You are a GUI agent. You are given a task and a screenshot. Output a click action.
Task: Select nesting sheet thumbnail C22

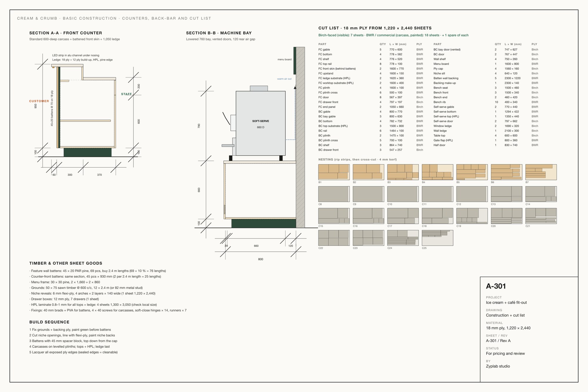(334, 238)
